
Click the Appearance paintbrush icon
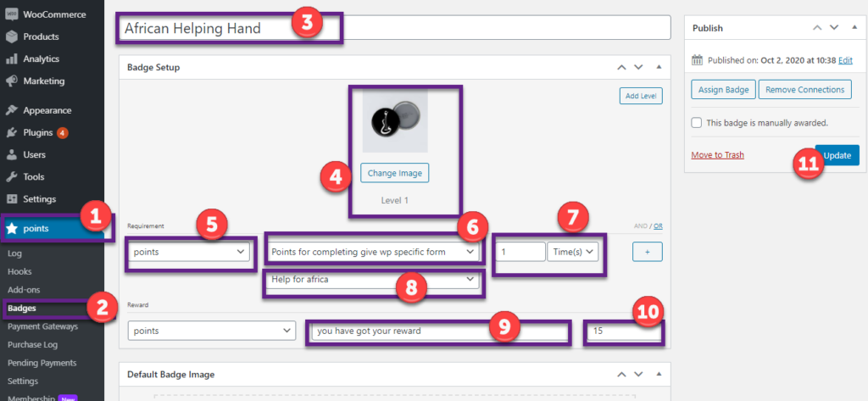click(12, 110)
